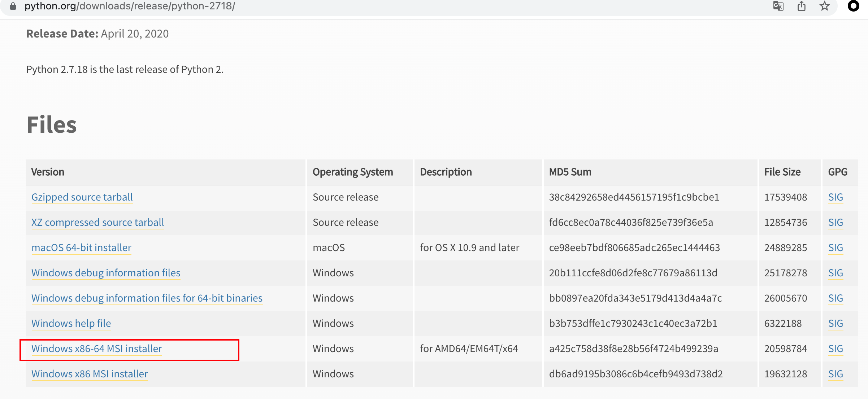
Task: Click file size 6322188
Action: [783, 323]
